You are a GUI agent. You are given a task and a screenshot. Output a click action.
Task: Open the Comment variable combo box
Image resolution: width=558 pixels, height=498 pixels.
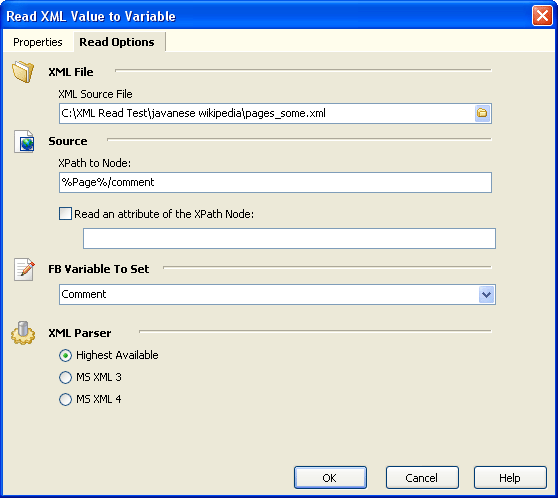pos(277,294)
